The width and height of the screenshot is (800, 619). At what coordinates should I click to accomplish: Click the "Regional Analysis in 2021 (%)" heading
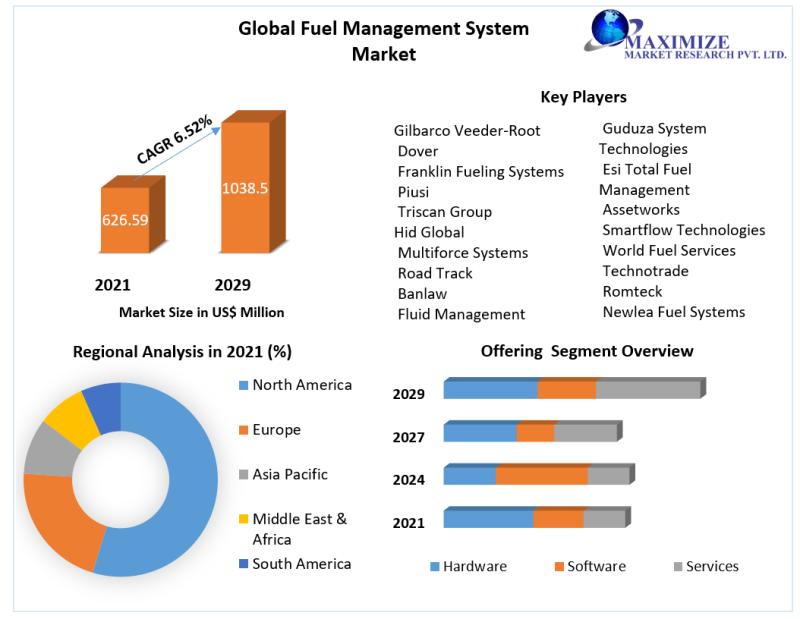pyautogui.click(x=182, y=352)
